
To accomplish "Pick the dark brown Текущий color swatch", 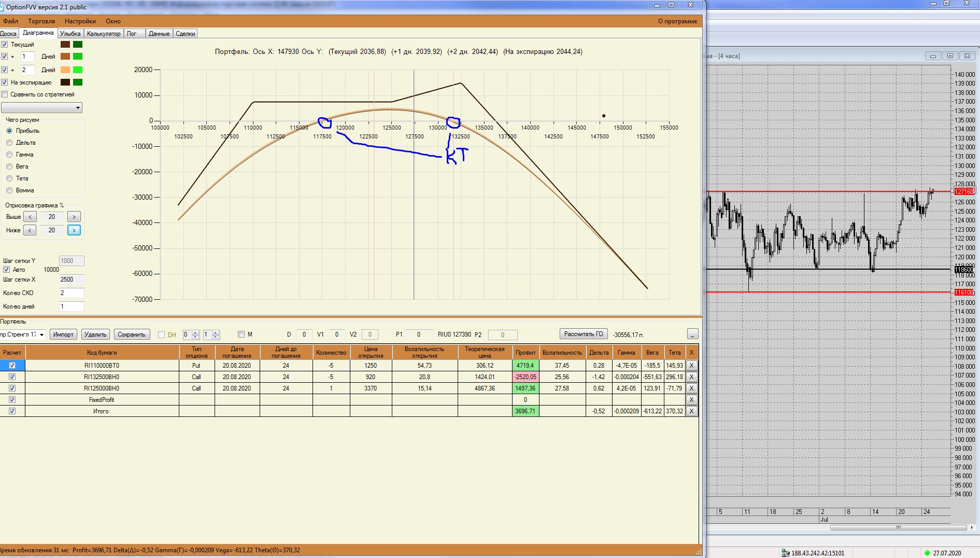I will point(65,45).
